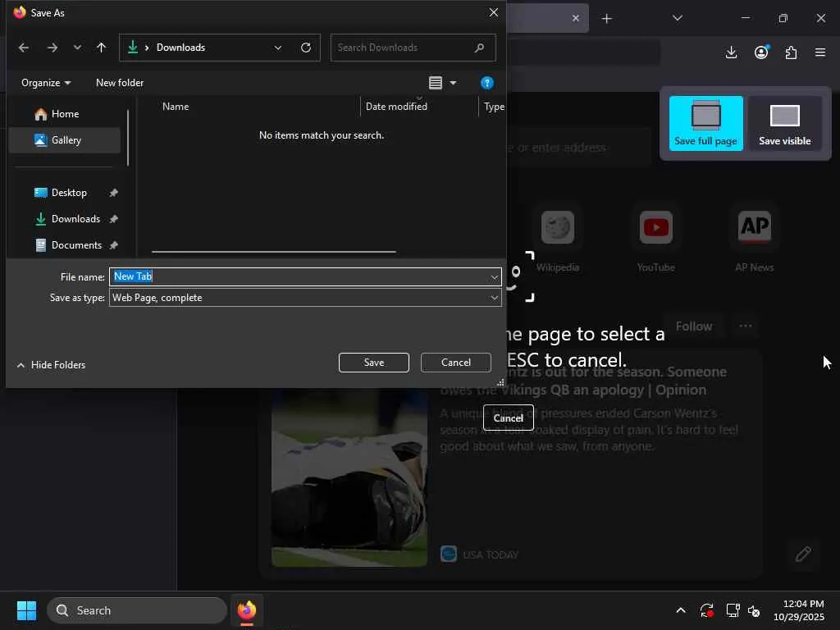Click the Firefox taskbar icon
This screenshot has height=630, width=840.
(246, 610)
